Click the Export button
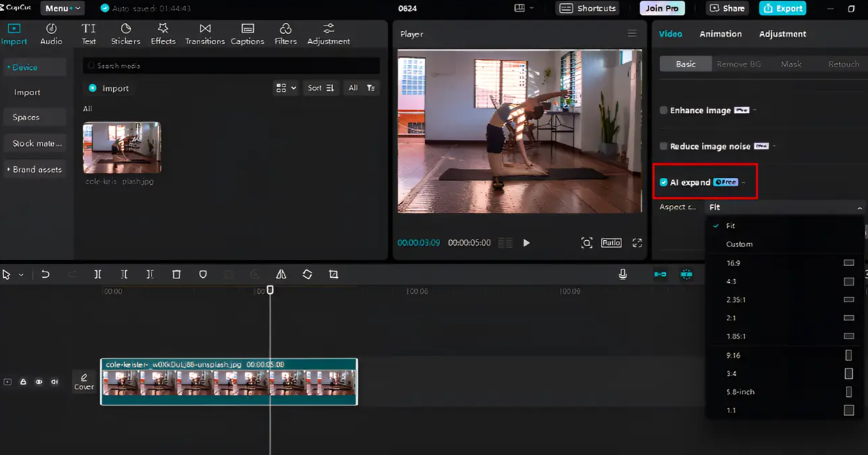Screen dimensions: 868x455 click(x=782, y=8)
